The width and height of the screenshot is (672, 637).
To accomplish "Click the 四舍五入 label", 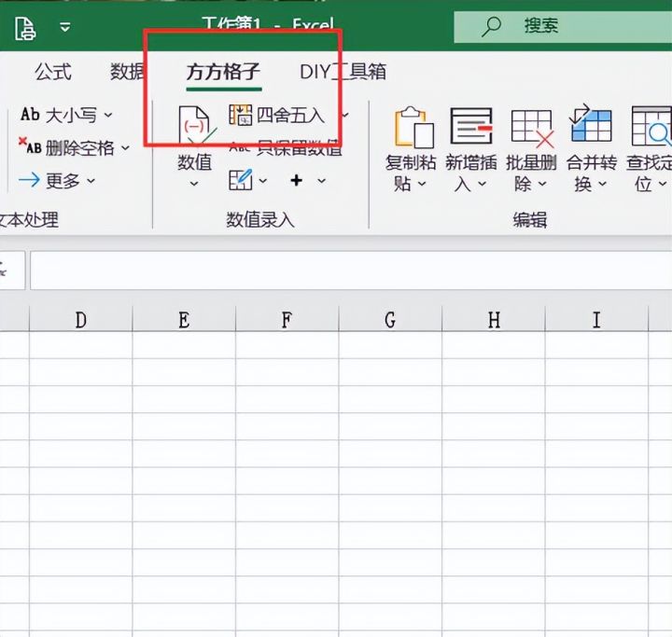I will click(290, 116).
